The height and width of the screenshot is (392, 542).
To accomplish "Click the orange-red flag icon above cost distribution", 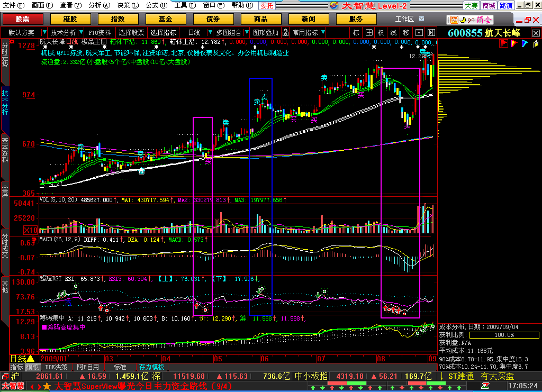I will point(514,43).
